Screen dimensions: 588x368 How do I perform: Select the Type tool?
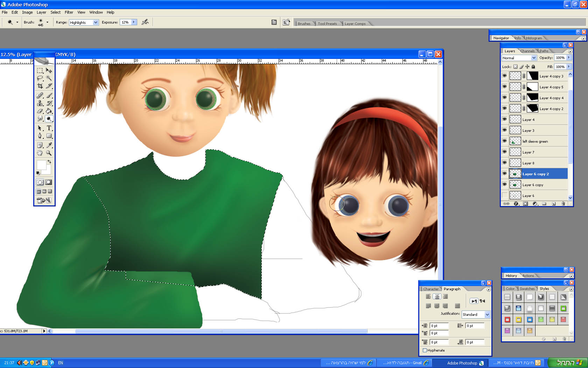(x=49, y=128)
